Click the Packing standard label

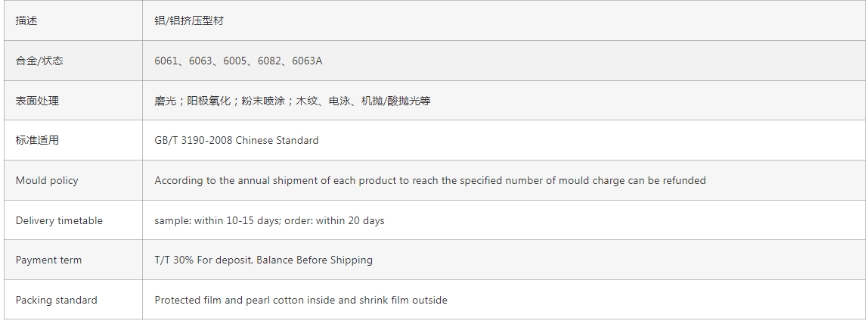(x=57, y=300)
